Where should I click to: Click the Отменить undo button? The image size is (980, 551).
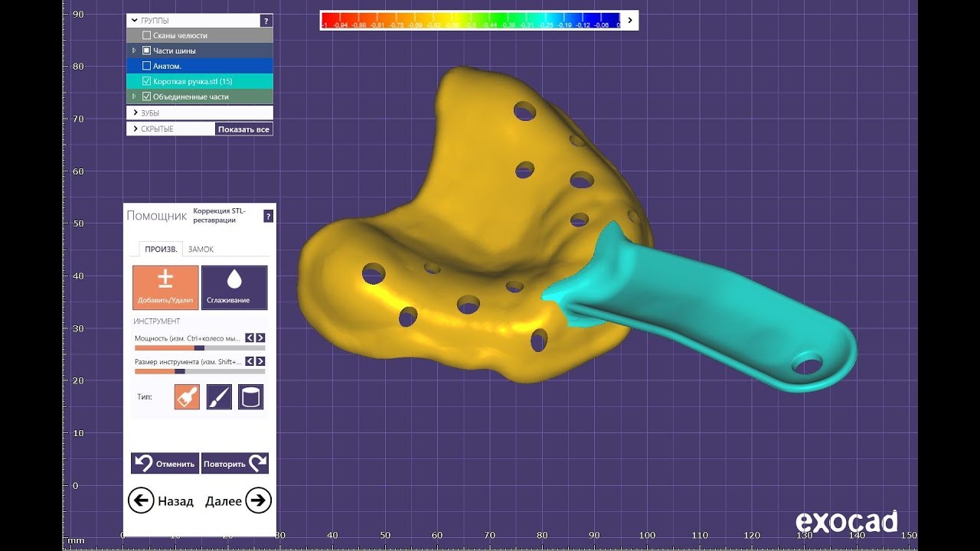coord(165,464)
